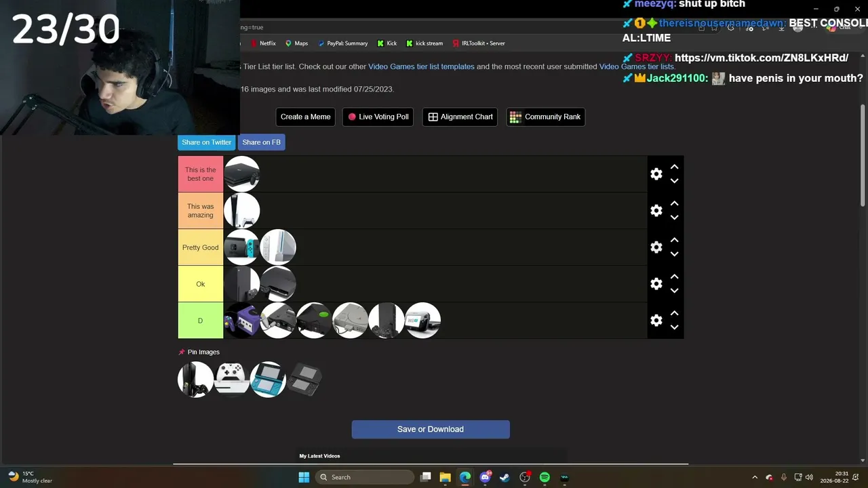Open settings gear for the 'D' tier
Screen dimensions: 868x488
pyautogui.click(x=656, y=321)
